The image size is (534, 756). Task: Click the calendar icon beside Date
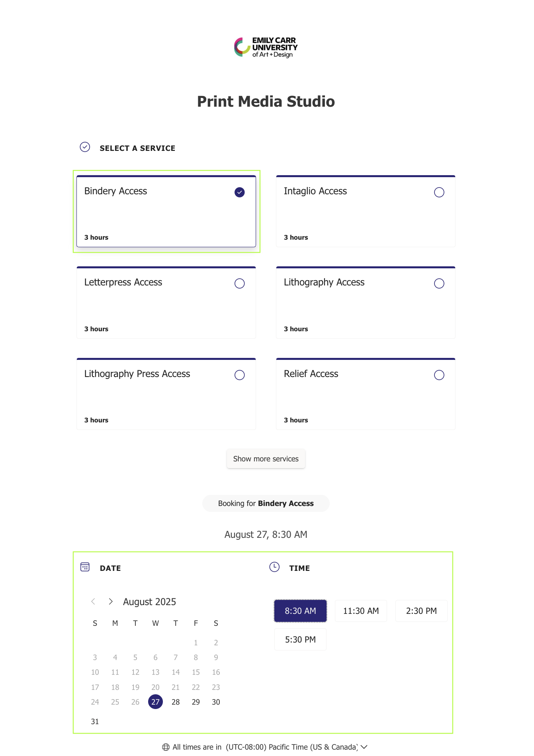point(85,567)
